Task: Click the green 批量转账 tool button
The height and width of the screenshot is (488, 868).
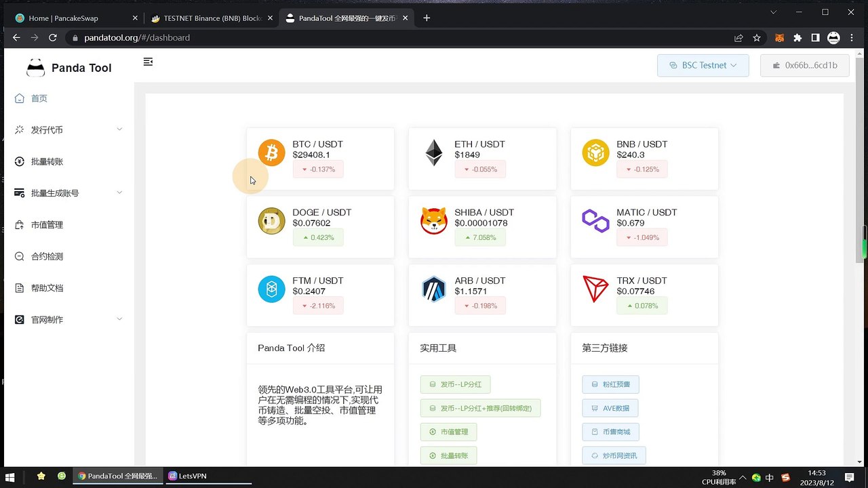Action: point(448,455)
